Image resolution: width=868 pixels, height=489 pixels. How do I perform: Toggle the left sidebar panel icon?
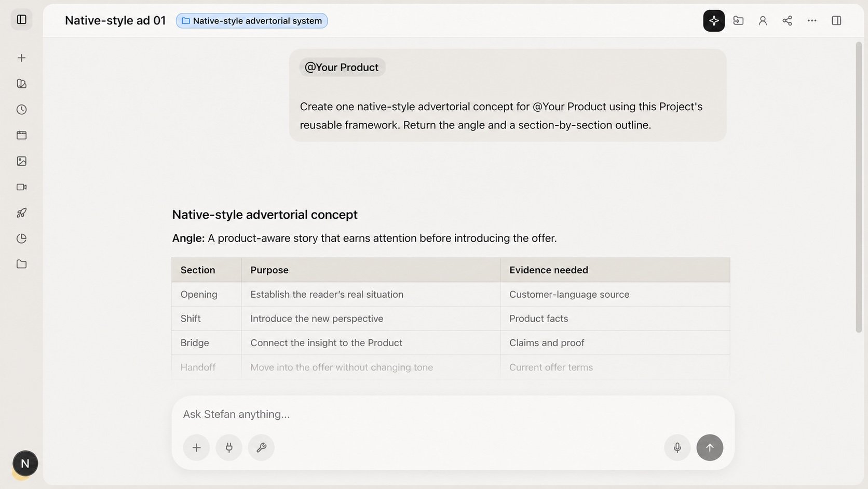coord(21,20)
